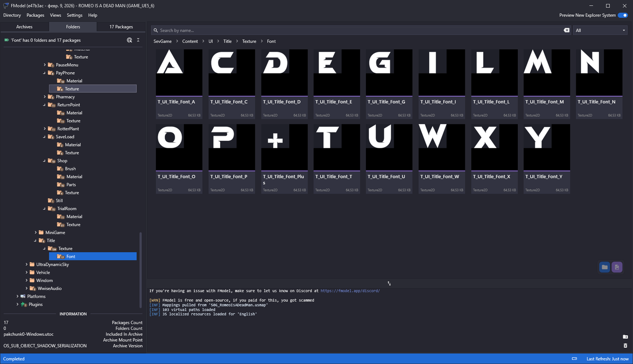
Task: Open the output folder icon in log panel
Action: [625, 337]
